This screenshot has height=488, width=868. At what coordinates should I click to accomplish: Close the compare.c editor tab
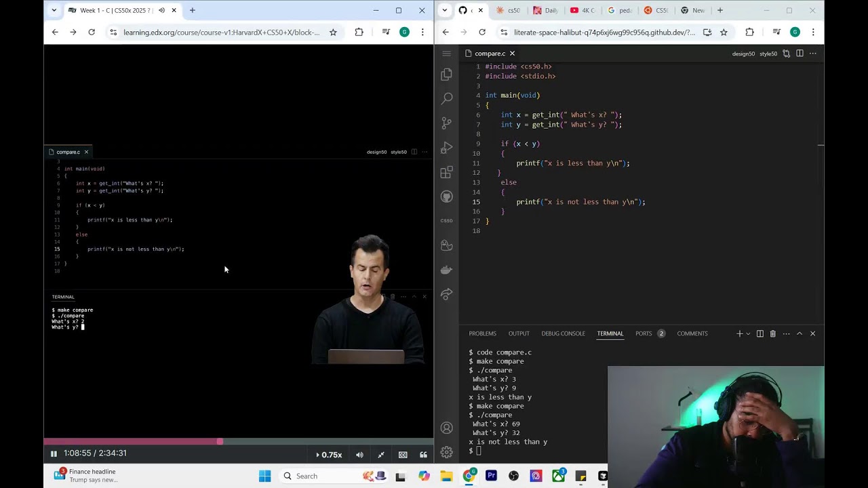[x=512, y=54]
